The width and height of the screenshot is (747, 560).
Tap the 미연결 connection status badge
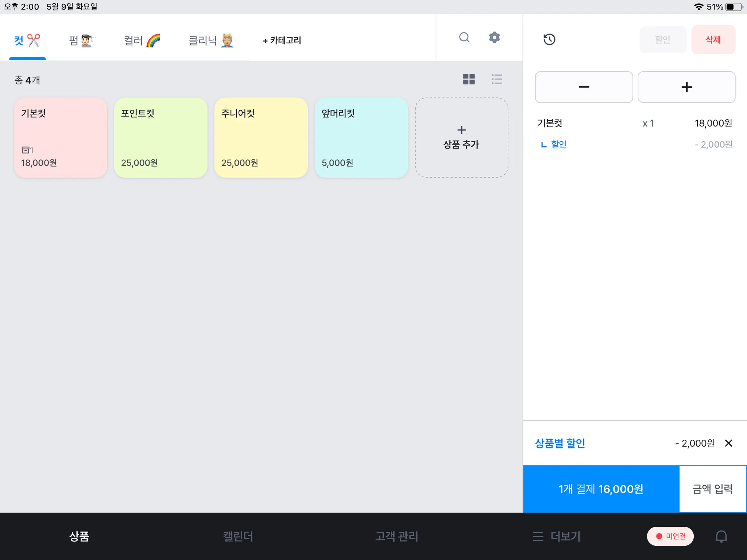click(670, 536)
